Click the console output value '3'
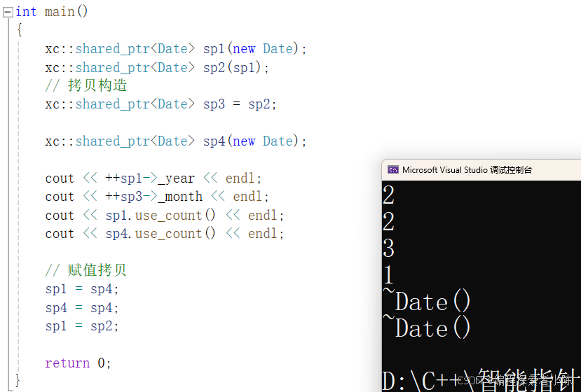 click(x=389, y=248)
